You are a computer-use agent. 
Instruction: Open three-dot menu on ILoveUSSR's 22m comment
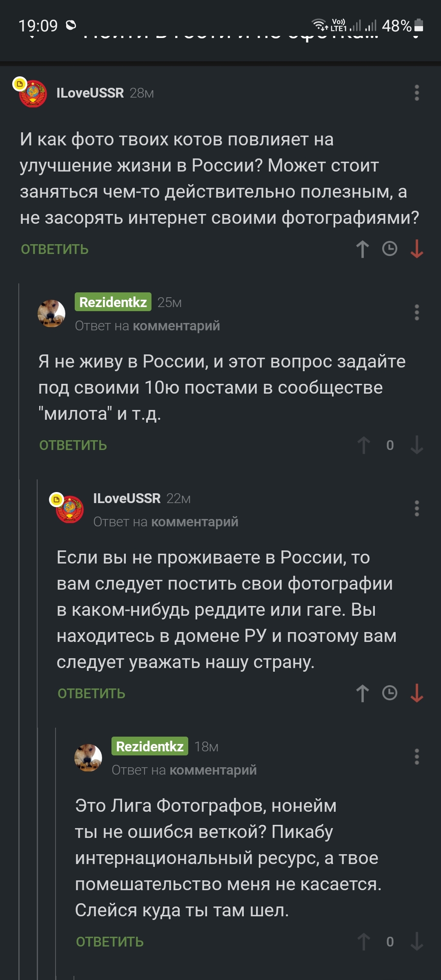[x=416, y=508]
